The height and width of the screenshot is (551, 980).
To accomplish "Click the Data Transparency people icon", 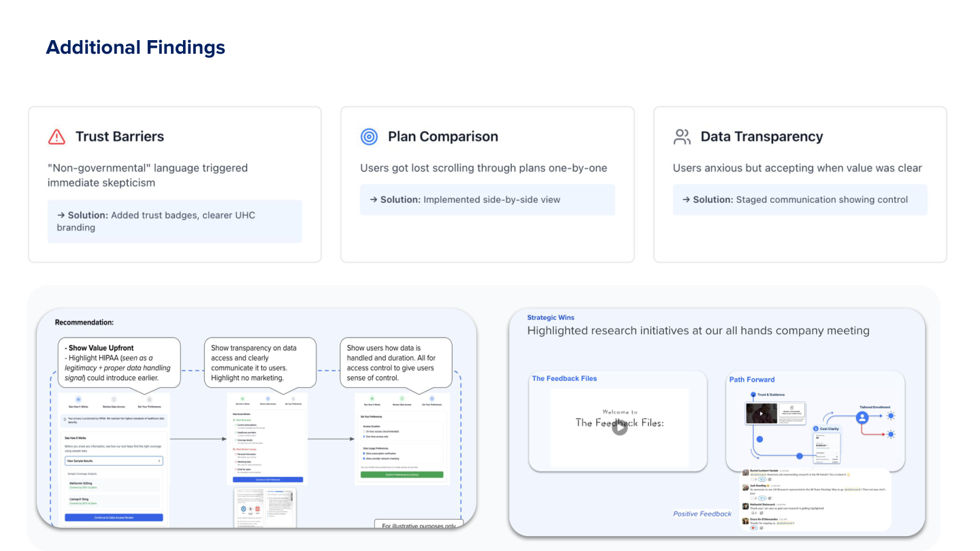I will [682, 136].
